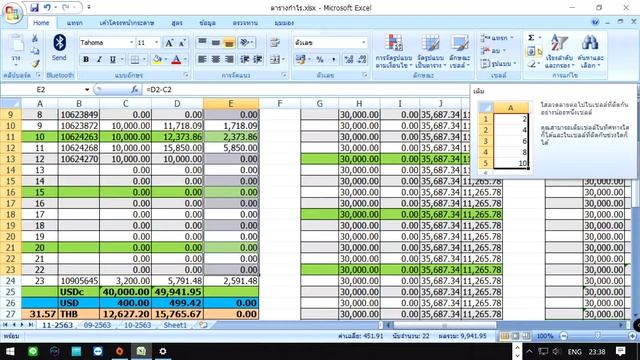Switch to sheet tab 09-2563
Viewport: 640px width, 360px height.
[97, 325]
